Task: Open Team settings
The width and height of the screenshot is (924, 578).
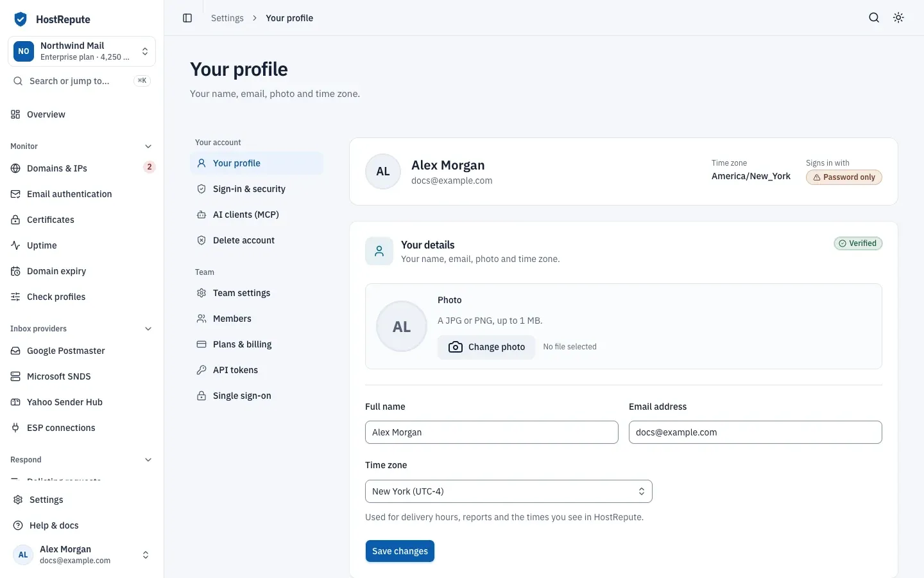Action: [256, 293]
